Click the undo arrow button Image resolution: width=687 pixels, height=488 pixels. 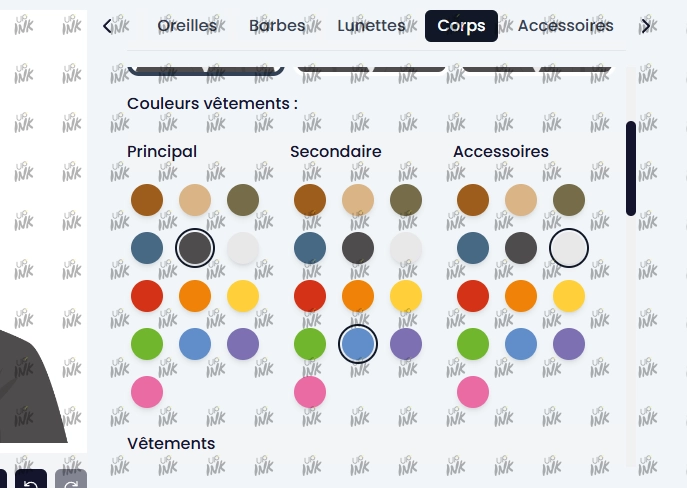31,479
